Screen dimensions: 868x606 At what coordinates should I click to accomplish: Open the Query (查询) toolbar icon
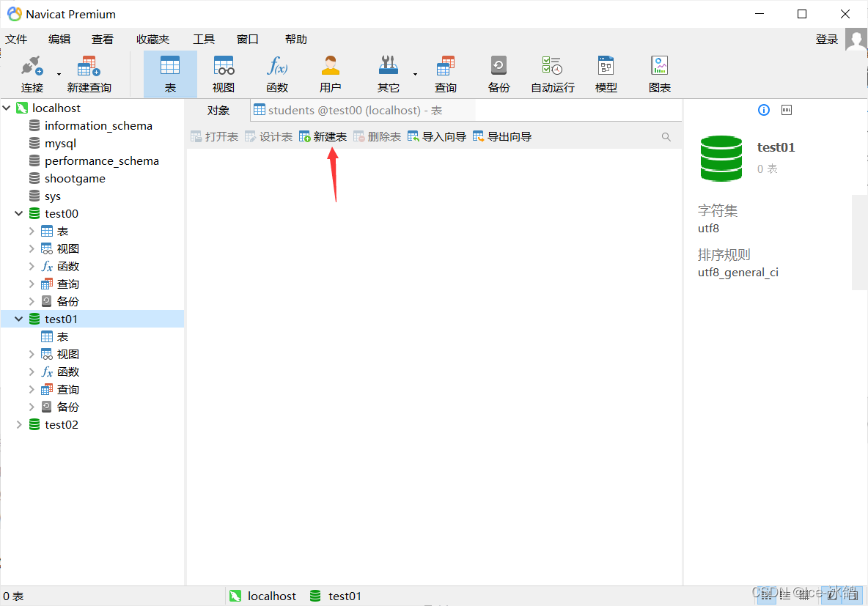(445, 66)
